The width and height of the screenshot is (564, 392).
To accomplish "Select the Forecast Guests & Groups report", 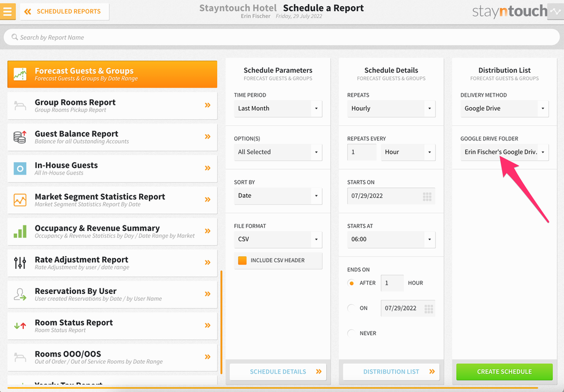I will tap(112, 74).
